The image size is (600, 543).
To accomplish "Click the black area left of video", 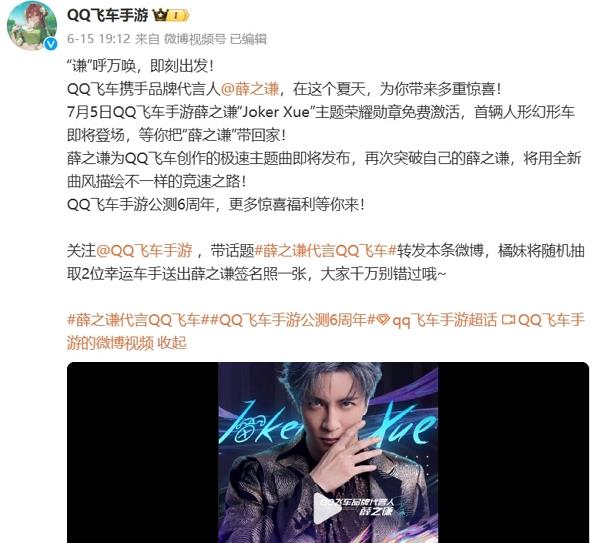I will pyautogui.click(x=142, y=452).
